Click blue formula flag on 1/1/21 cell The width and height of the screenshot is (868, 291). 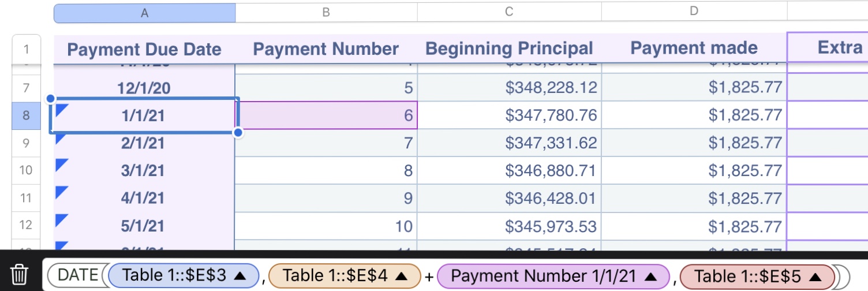tap(61, 109)
